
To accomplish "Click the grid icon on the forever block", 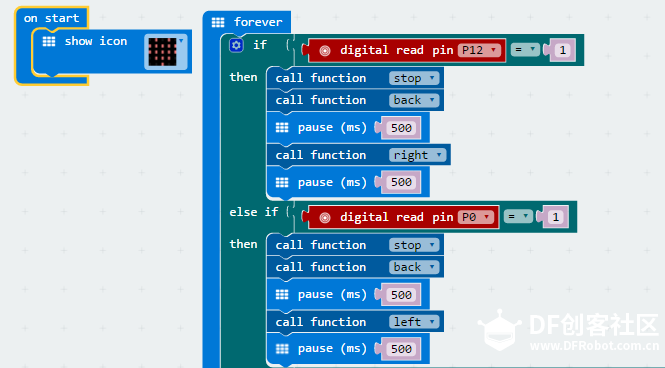I will pos(218,22).
